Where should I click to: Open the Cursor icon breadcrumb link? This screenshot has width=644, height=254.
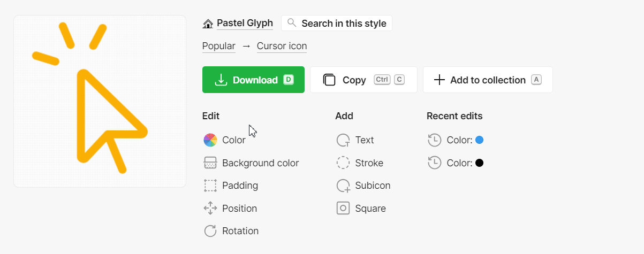tap(282, 46)
